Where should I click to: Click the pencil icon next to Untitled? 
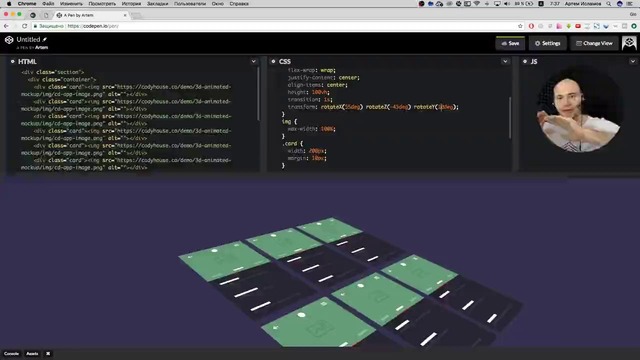point(44,40)
